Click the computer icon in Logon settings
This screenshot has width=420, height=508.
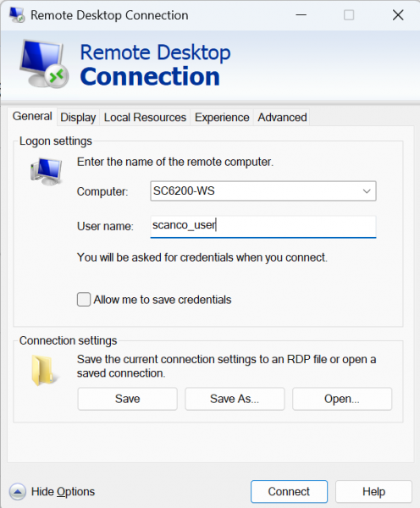pos(46,171)
